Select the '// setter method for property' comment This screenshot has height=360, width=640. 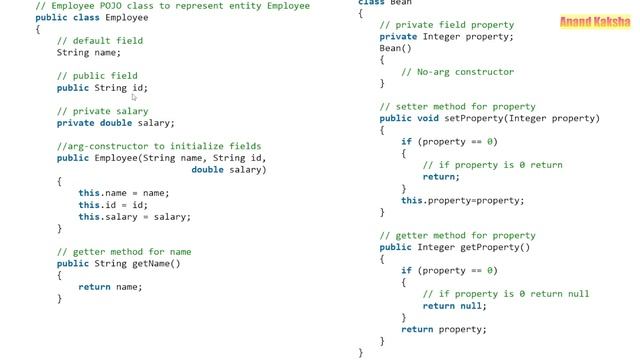(457, 107)
